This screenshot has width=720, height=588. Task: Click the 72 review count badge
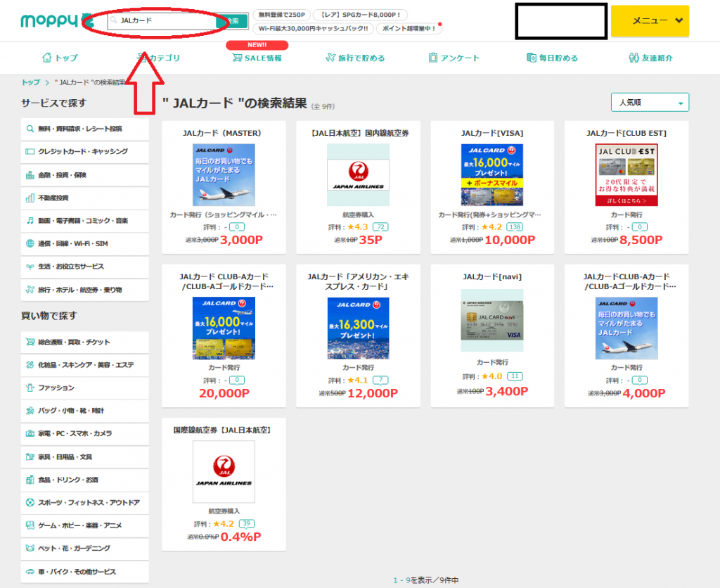tap(380, 227)
